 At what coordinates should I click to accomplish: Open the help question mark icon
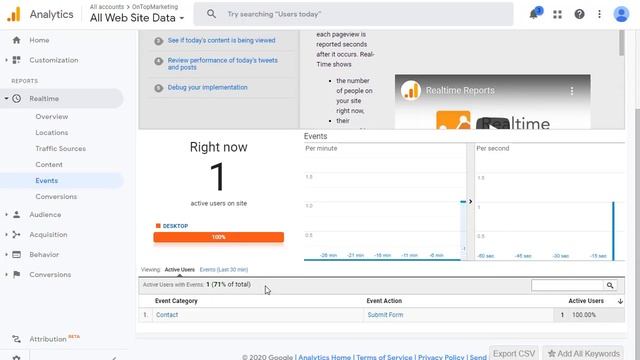(579, 14)
